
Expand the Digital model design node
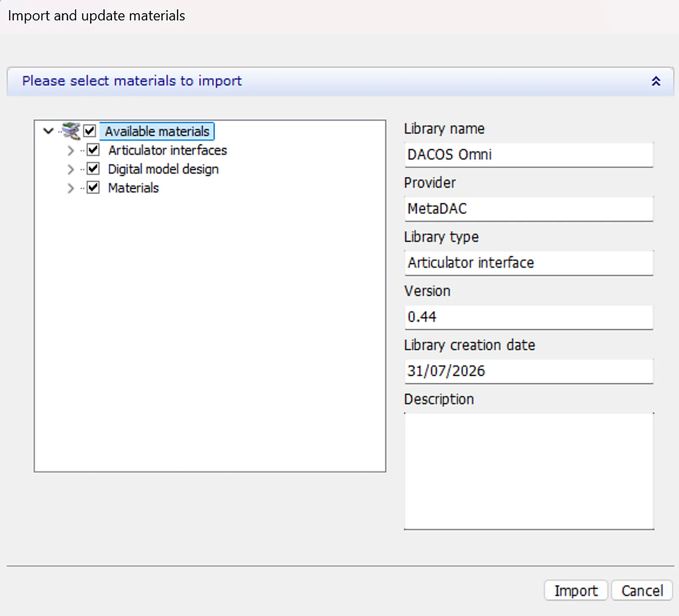(70, 169)
